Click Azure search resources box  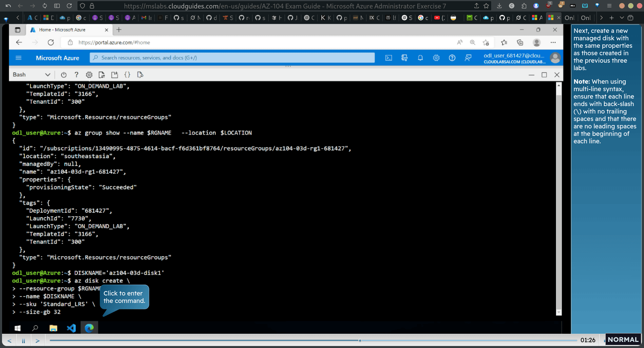pyautogui.click(x=232, y=58)
